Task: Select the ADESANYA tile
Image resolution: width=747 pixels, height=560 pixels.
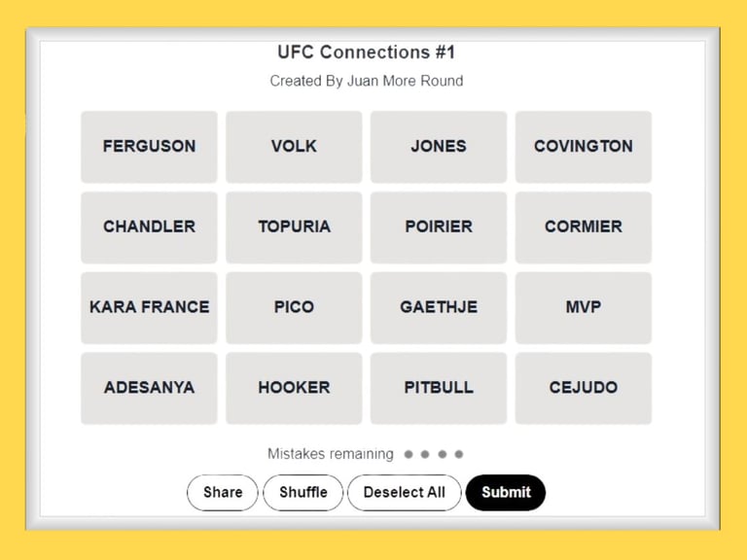Action: click(149, 388)
